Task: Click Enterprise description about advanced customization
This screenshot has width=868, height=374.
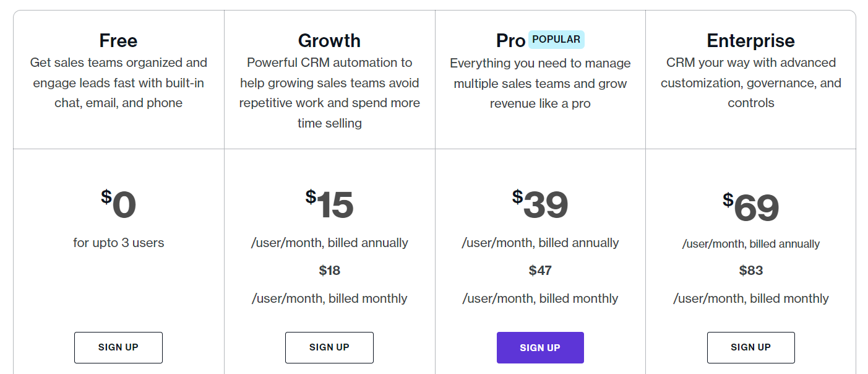Action: click(750, 83)
